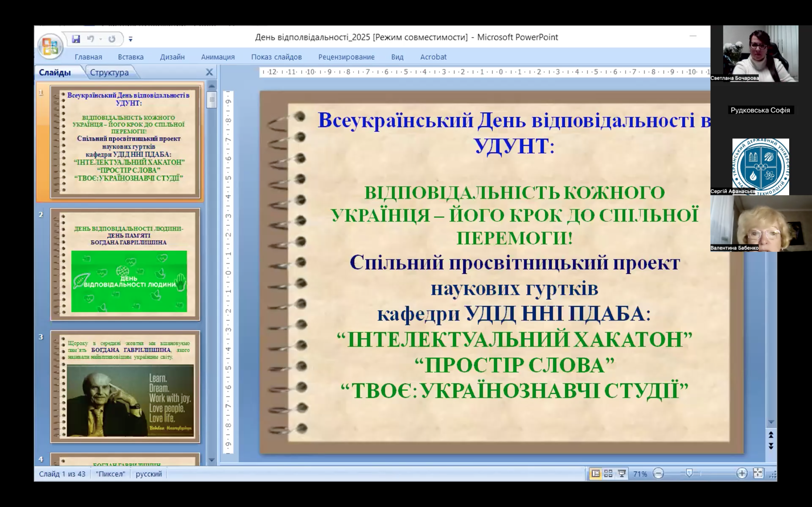Screen dimensions: 812x507
Task: Click the Undo arrow in the quick access toolbar
Action: point(90,39)
